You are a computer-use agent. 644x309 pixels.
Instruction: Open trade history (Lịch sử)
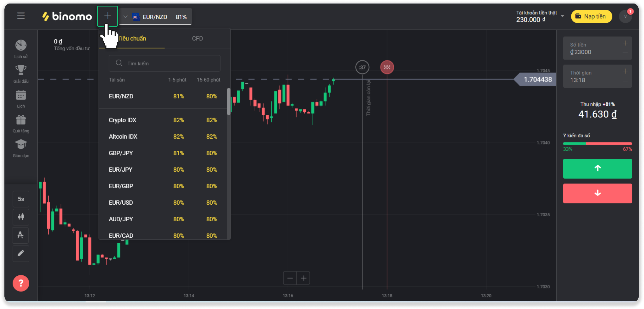click(21, 46)
